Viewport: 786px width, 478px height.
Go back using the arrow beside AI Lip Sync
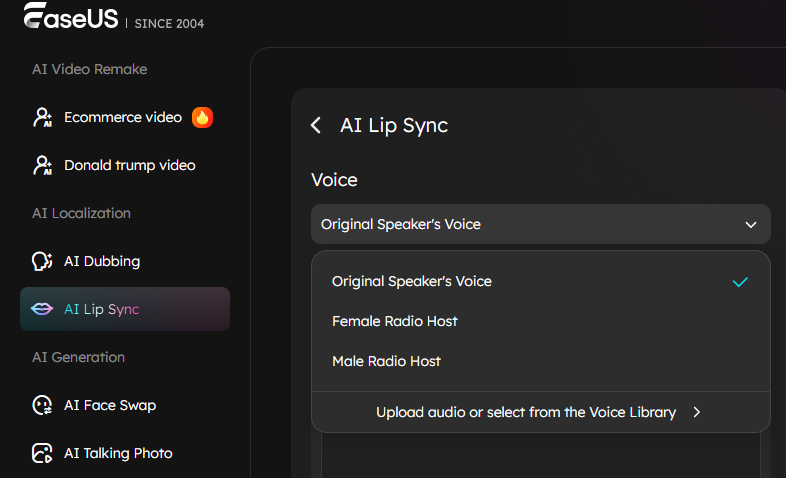point(316,125)
